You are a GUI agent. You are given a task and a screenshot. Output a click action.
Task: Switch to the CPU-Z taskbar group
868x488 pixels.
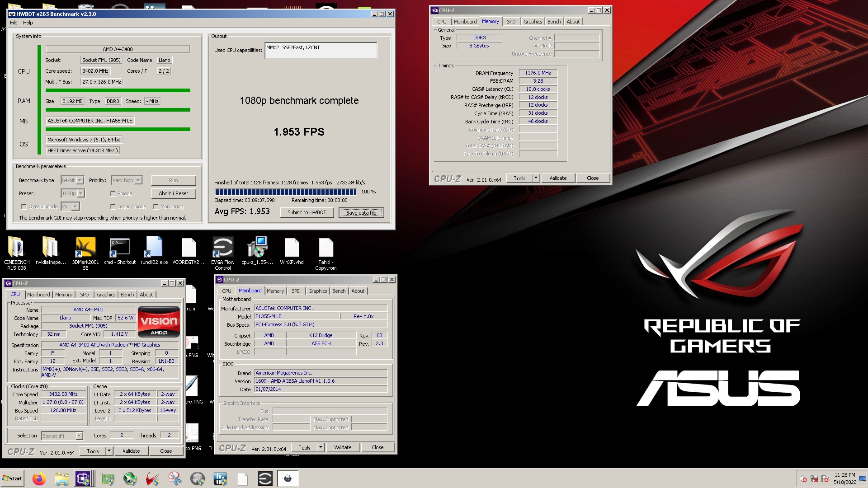(x=84, y=479)
